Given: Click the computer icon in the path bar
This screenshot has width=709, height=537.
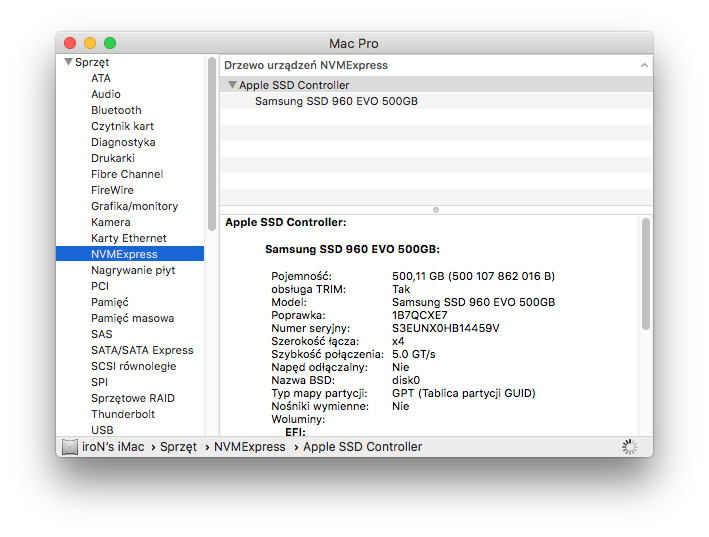Looking at the screenshot, I should 70,447.
